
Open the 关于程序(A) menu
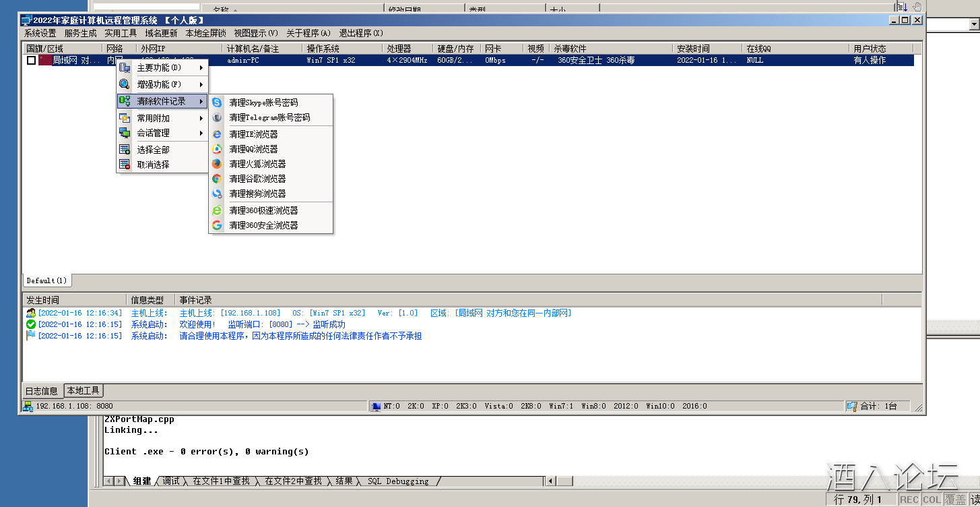pos(308,33)
